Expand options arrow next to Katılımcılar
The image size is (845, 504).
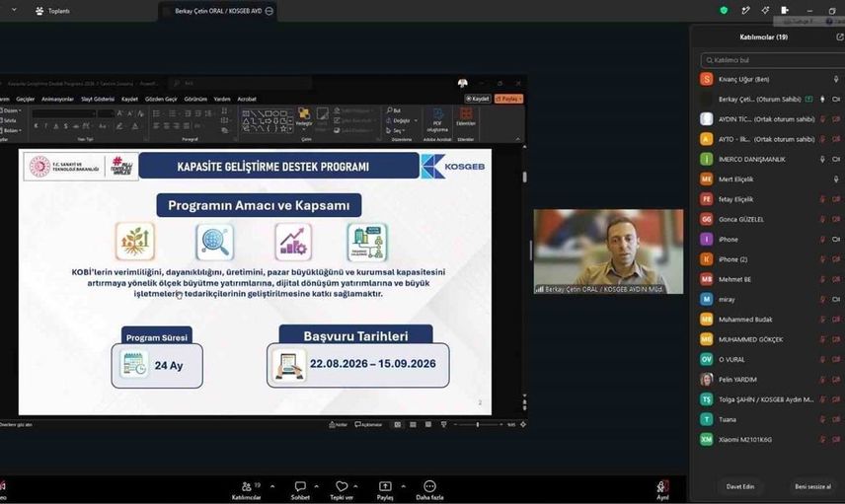coord(272,486)
